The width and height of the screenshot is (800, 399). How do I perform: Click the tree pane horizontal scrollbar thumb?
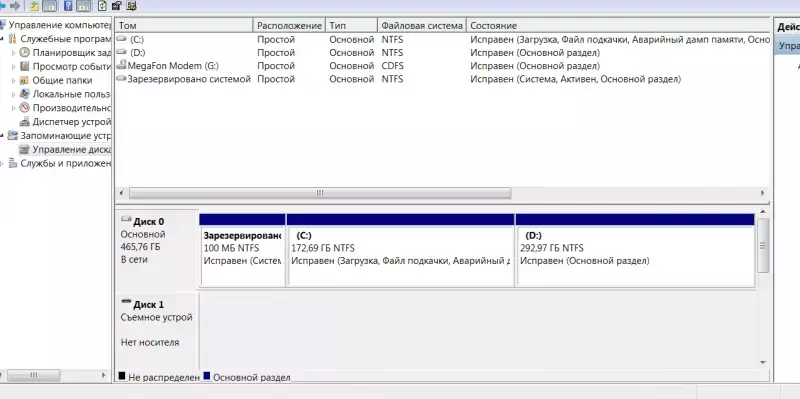[x=34, y=375]
